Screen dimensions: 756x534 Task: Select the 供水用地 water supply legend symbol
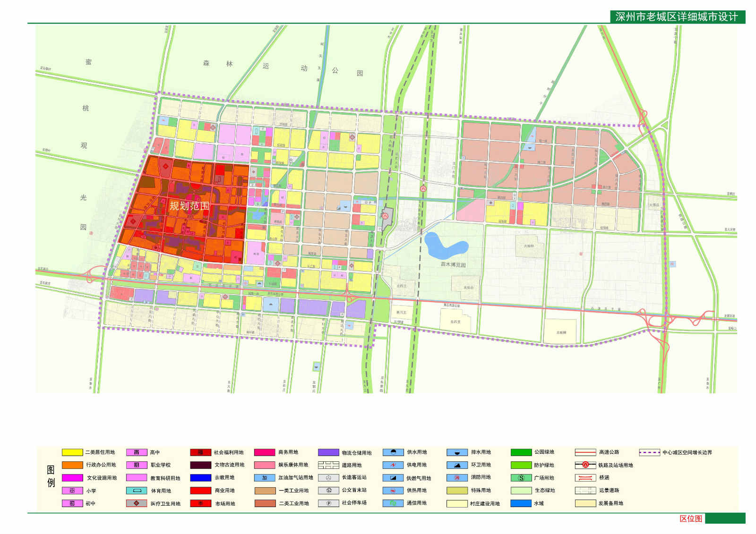coord(393,452)
